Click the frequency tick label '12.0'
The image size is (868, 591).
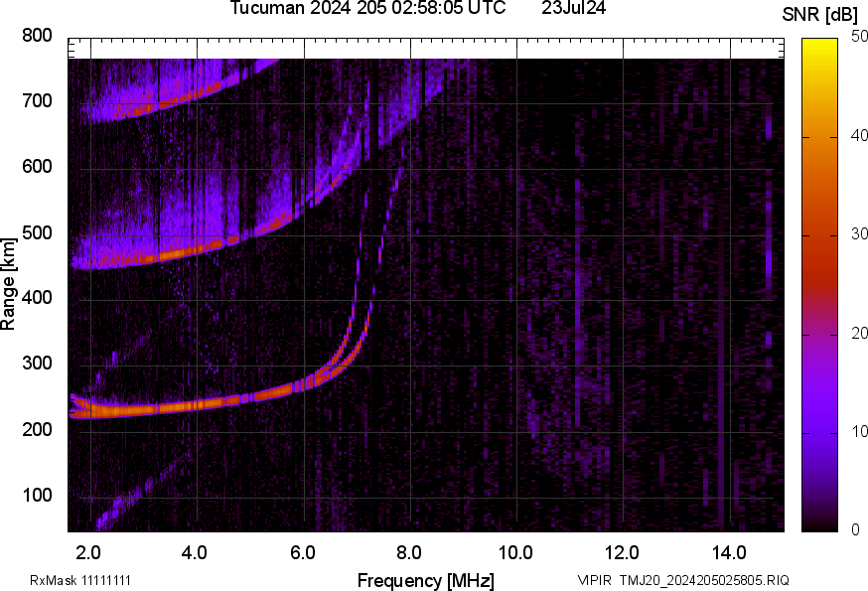click(623, 553)
